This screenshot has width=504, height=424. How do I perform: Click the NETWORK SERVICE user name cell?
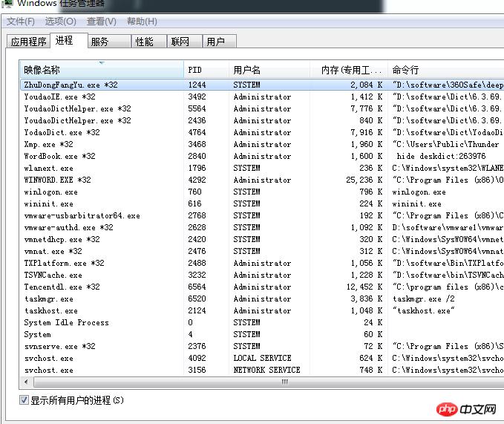(x=266, y=370)
